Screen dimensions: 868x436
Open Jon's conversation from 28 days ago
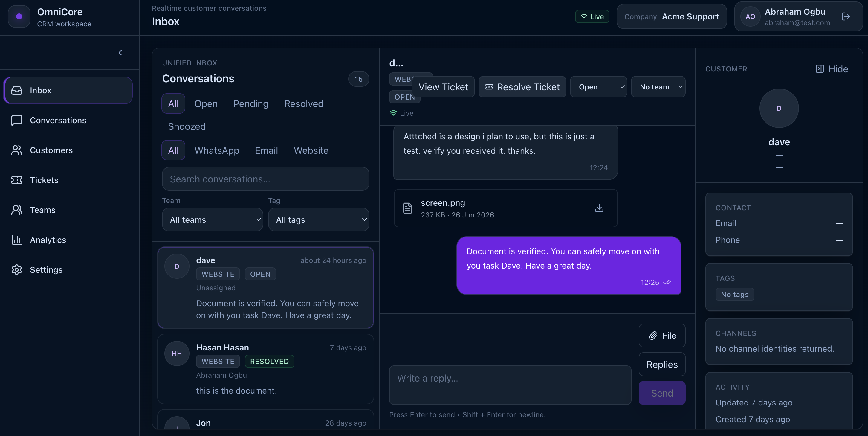(x=265, y=420)
